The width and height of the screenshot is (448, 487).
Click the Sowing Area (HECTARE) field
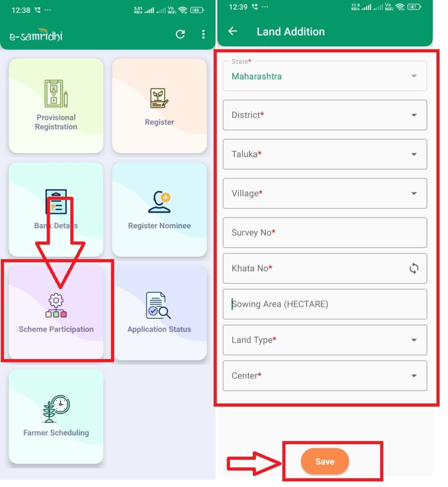tap(324, 304)
